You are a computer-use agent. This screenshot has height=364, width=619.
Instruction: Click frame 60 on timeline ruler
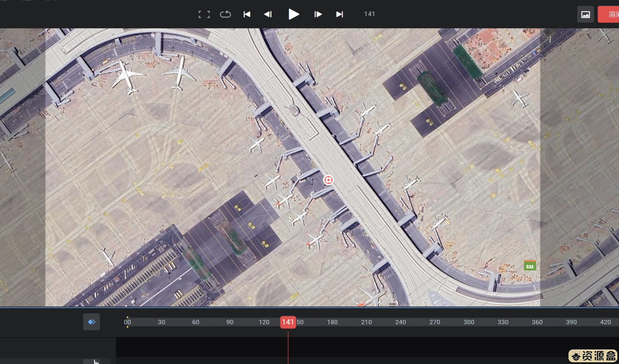pos(196,322)
